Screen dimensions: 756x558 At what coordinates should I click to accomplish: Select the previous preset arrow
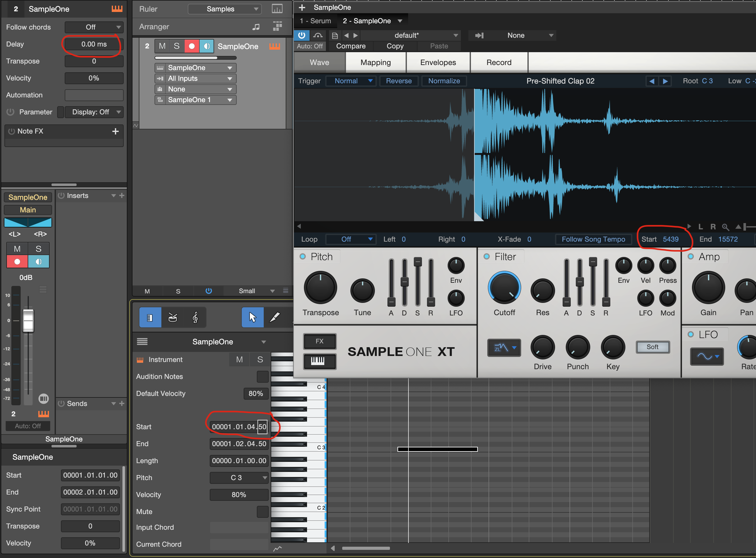point(346,36)
